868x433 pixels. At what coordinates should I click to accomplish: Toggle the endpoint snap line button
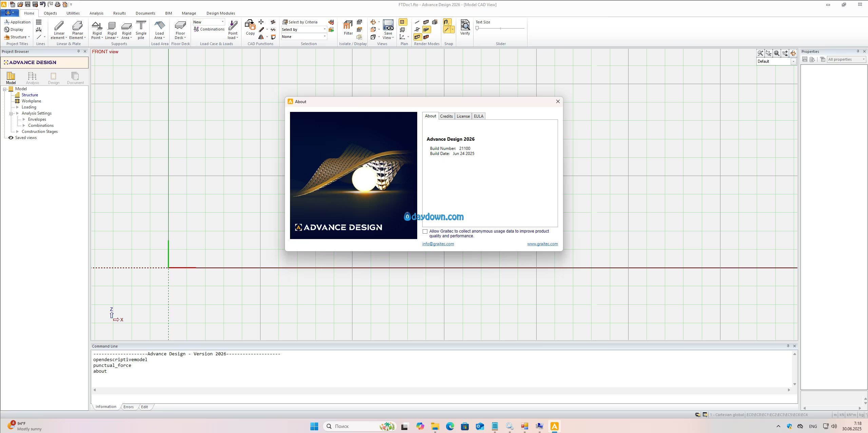point(447,29)
